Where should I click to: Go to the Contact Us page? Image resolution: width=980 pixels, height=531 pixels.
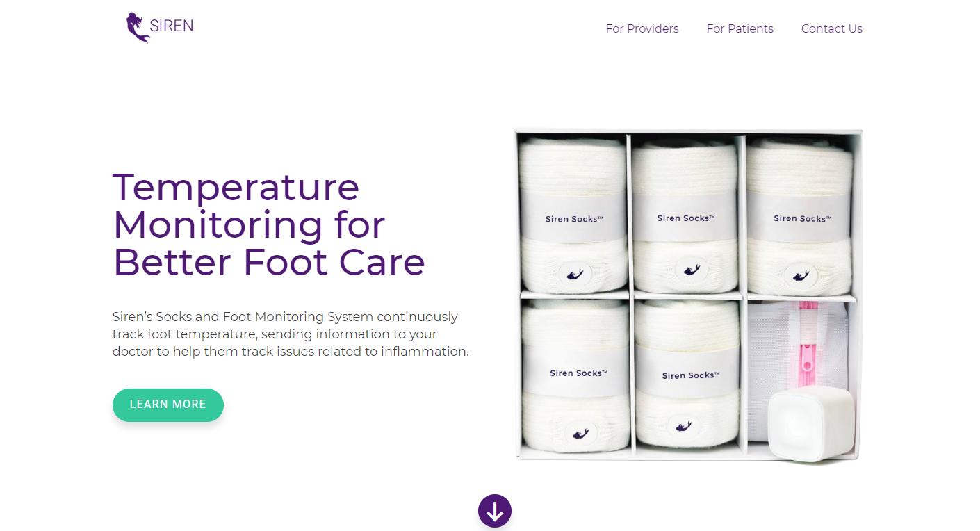(x=831, y=28)
